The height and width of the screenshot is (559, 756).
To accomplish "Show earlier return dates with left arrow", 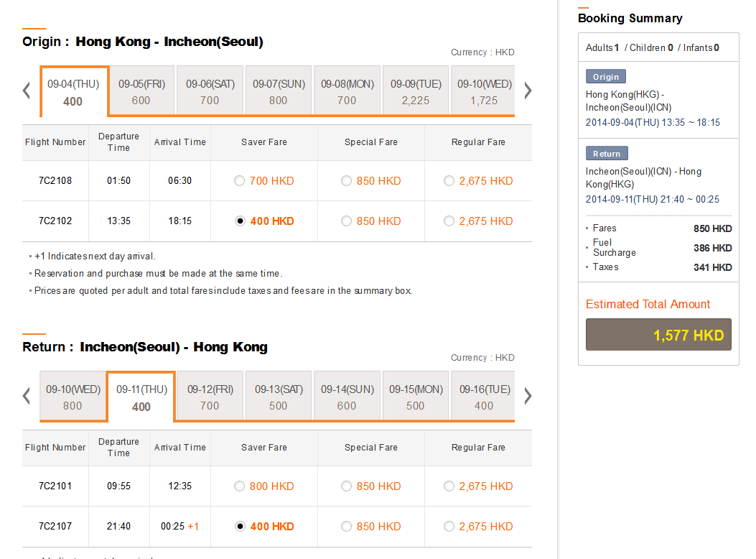I will pyautogui.click(x=27, y=396).
